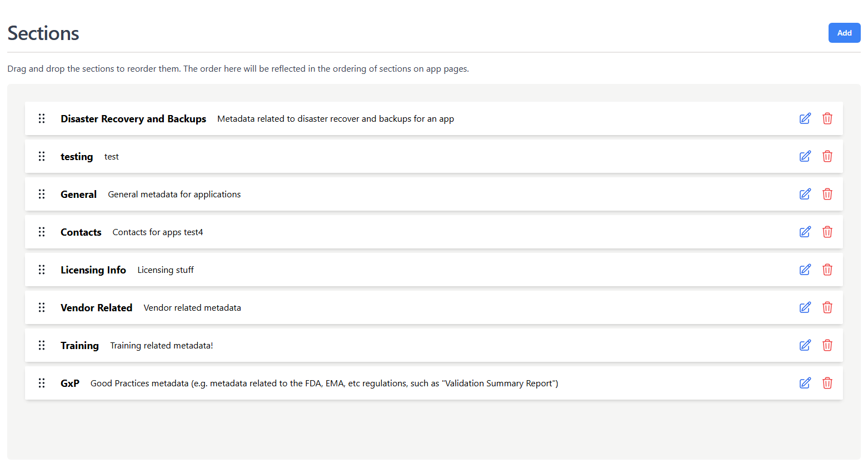Viewport: 868px width, 473px height.
Task: Click the GxP row drag handle
Action: click(x=42, y=383)
